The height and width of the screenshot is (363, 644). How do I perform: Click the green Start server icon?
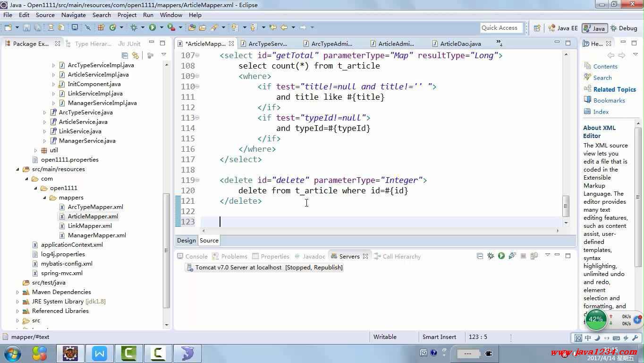pyautogui.click(x=501, y=256)
